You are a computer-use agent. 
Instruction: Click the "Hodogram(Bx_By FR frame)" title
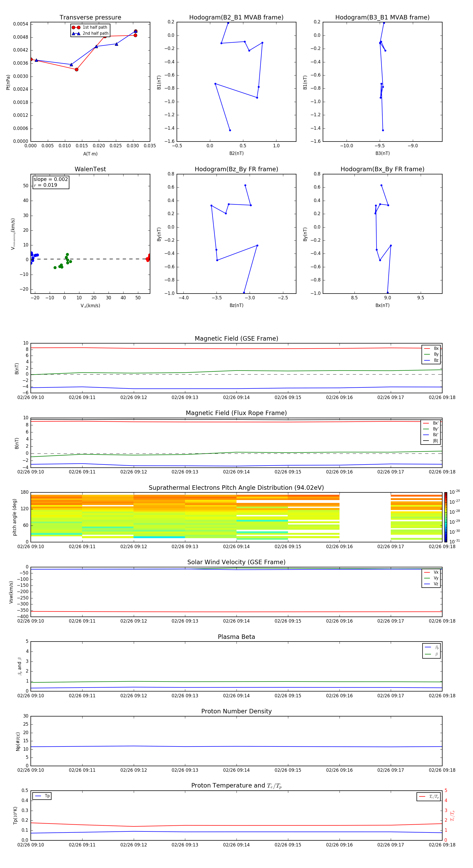point(382,169)
